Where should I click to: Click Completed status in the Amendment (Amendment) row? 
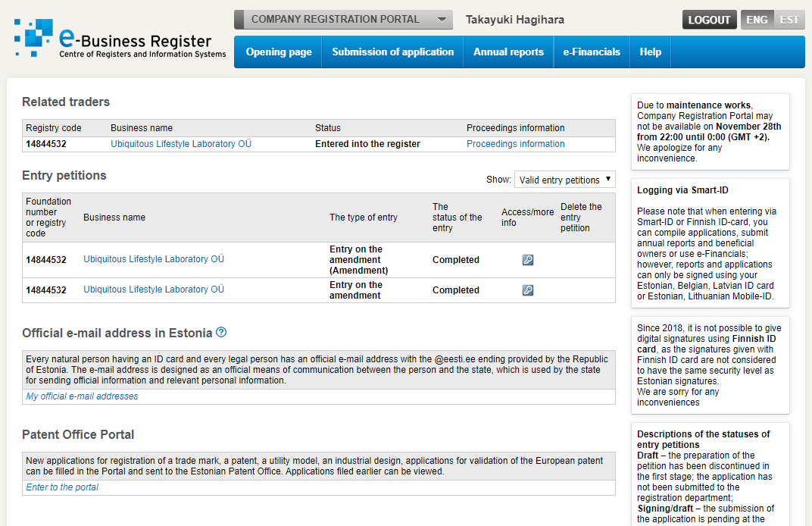point(456,260)
